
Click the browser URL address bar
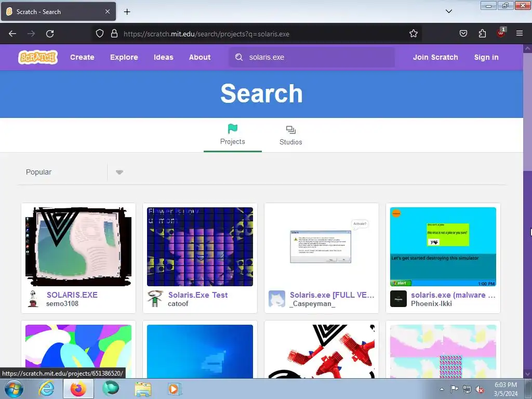point(258,34)
